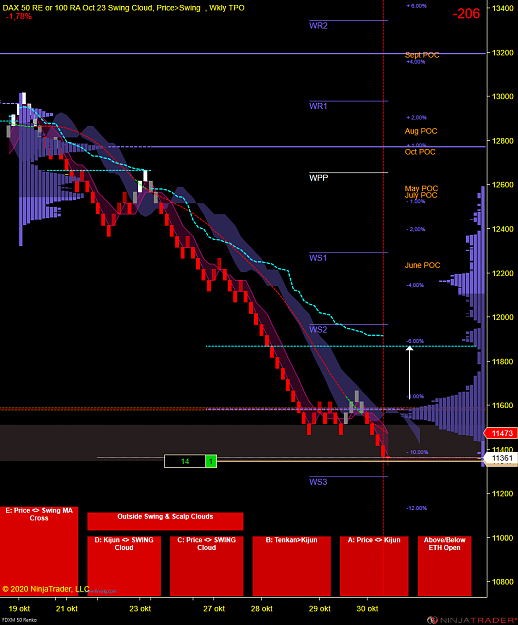
Task: Click the 'June POC' label
Action: (422, 265)
